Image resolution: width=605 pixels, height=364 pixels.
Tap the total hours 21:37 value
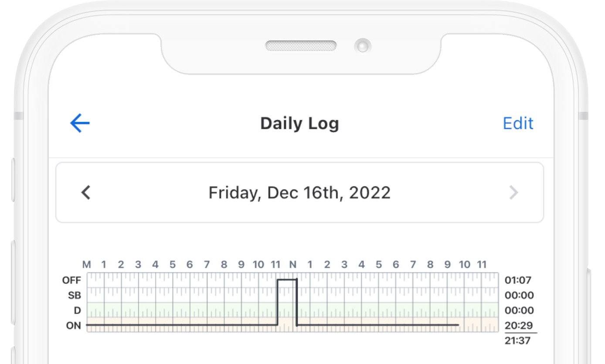pyautogui.click(x=518, y=340)
